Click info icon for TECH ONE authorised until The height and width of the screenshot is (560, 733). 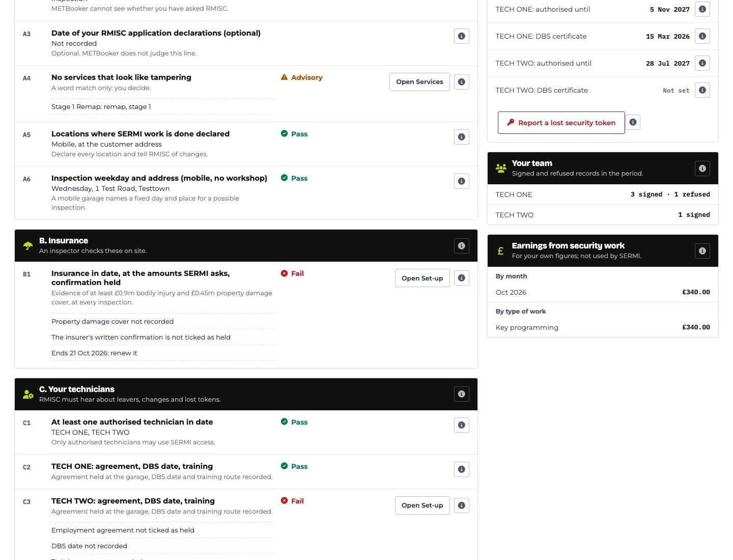(x=702, y=9)
